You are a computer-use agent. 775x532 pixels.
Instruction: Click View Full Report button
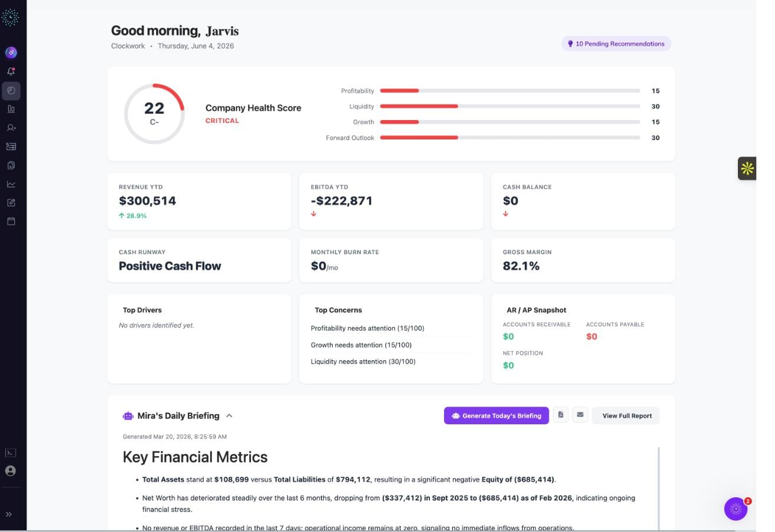point(627,415)
